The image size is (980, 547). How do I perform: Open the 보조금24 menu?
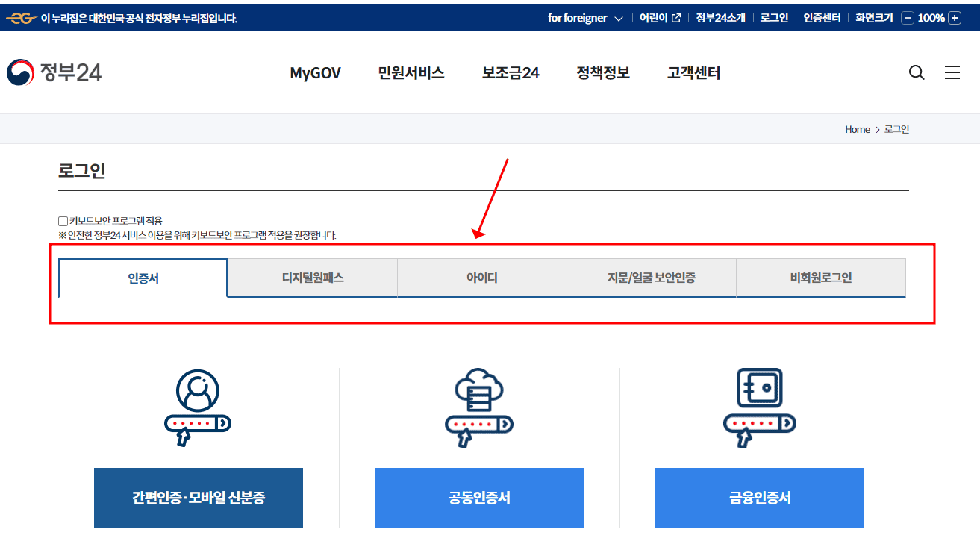(510, 72)
